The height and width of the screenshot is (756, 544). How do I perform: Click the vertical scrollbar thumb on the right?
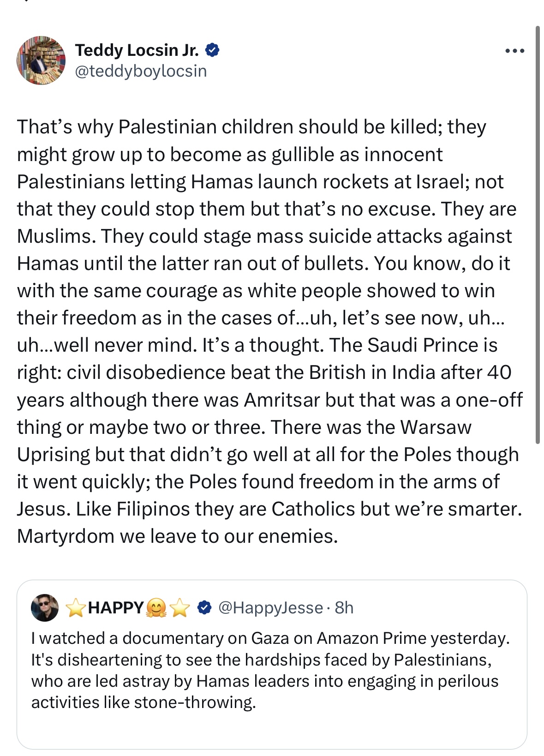click(x=538, y=234)
